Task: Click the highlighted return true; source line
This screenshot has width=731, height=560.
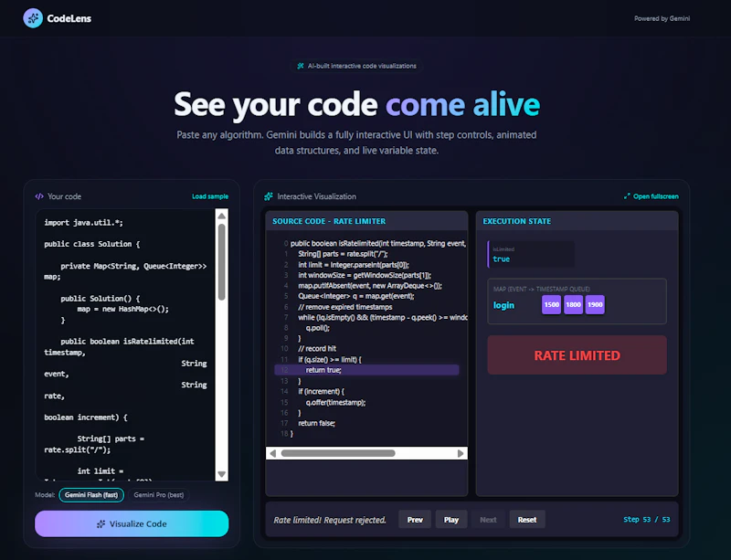Action: pyautogui.click(x=367, y=370)
